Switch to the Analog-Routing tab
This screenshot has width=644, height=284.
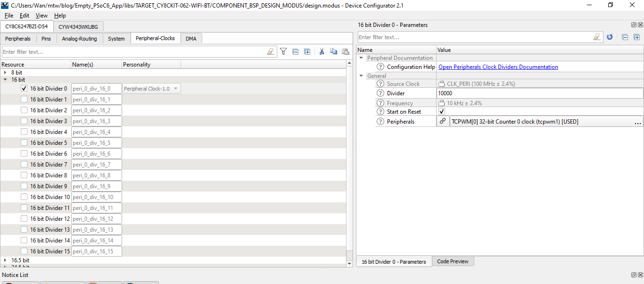pyautogui.click(x=79, y=39)
